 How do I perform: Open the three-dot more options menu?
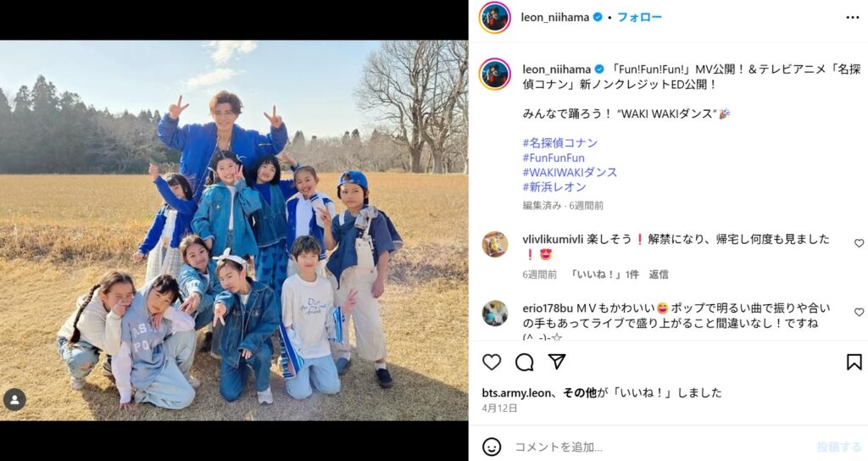click(853, 18)
